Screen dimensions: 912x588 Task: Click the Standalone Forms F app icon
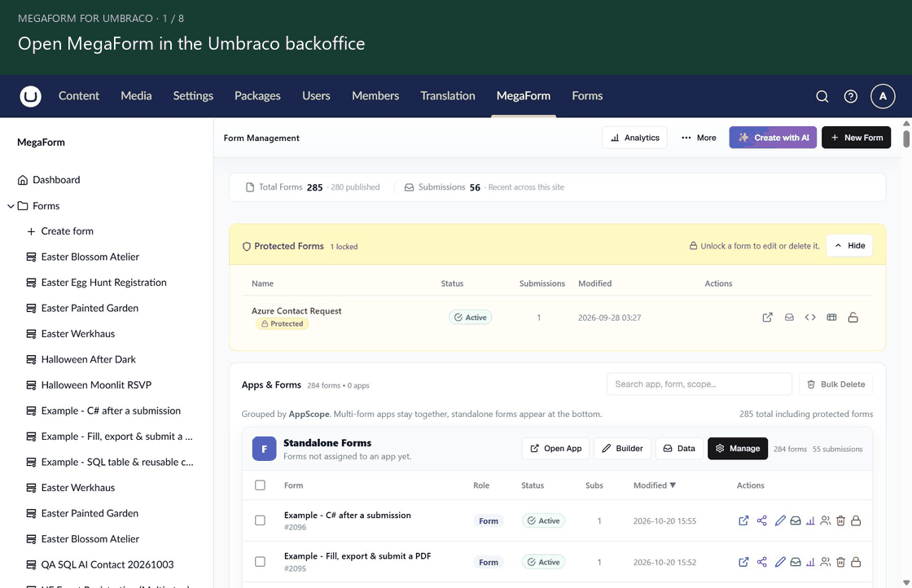click(264, 449)
